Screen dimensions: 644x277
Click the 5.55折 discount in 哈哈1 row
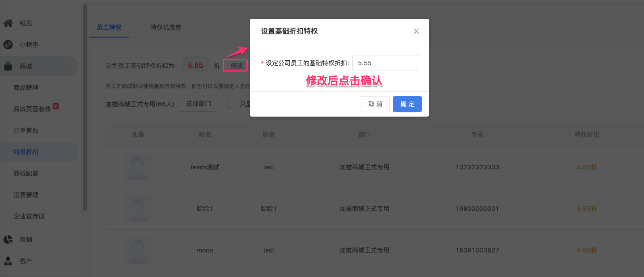pyautogui.click(x=587, y=209)
